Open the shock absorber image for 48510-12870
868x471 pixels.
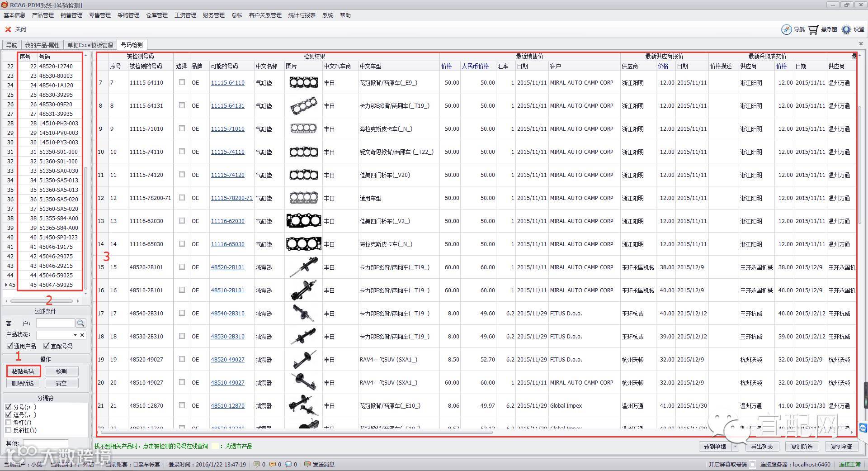click(303, 406)
